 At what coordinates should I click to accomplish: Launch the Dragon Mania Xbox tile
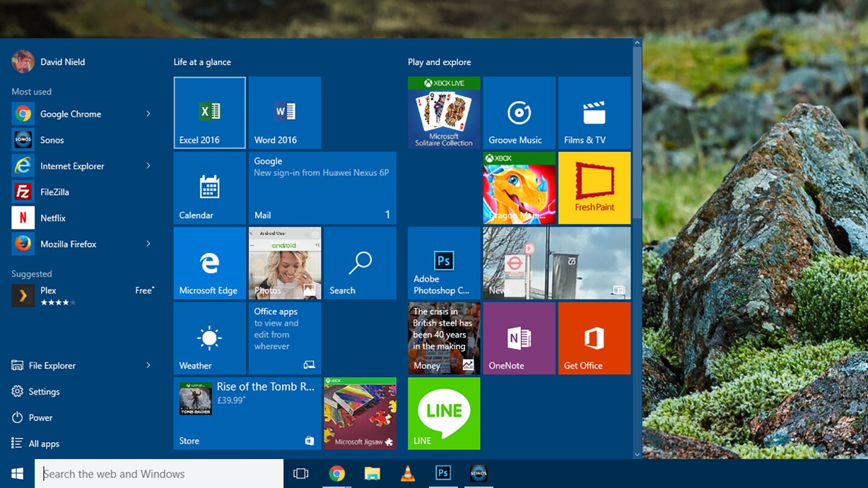click(520, 188)
